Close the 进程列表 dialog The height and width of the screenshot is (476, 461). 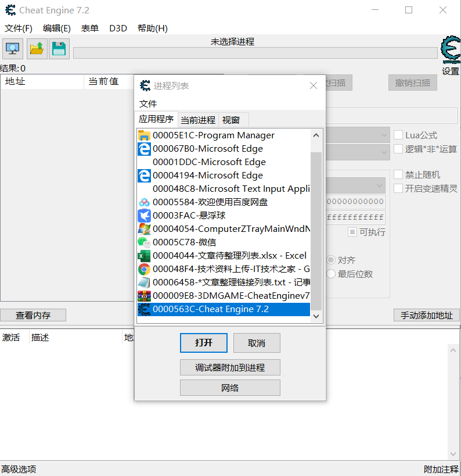coord(314,85)
